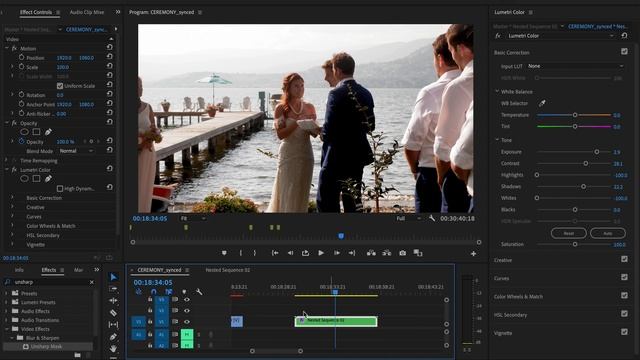Add marker in Program monitor

pyautogui.click(x=224, y=253)
